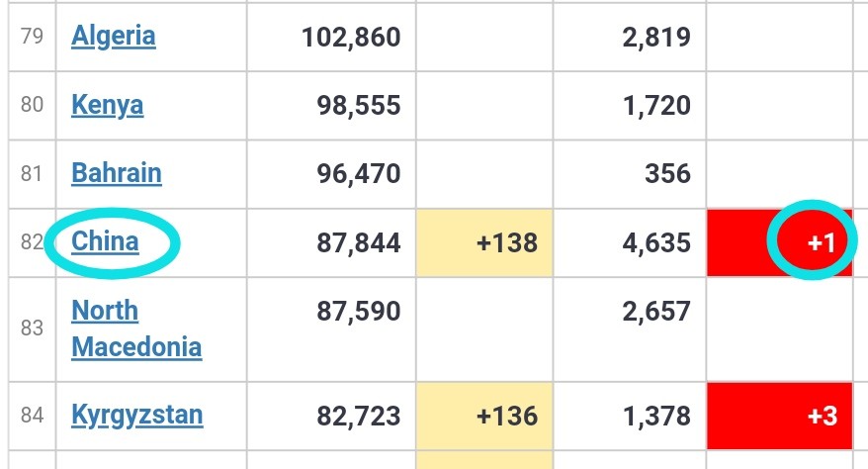Select Kyrgyzstan's red +3 new deaths cell
The image size is (868, 469).
779,416
